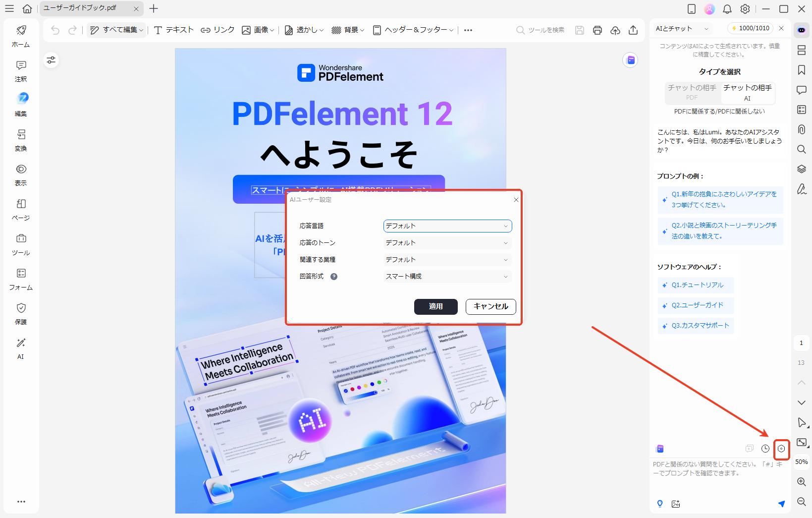
Task: Click the bookmark icon in the right sidebar
Action: point(801,70)
